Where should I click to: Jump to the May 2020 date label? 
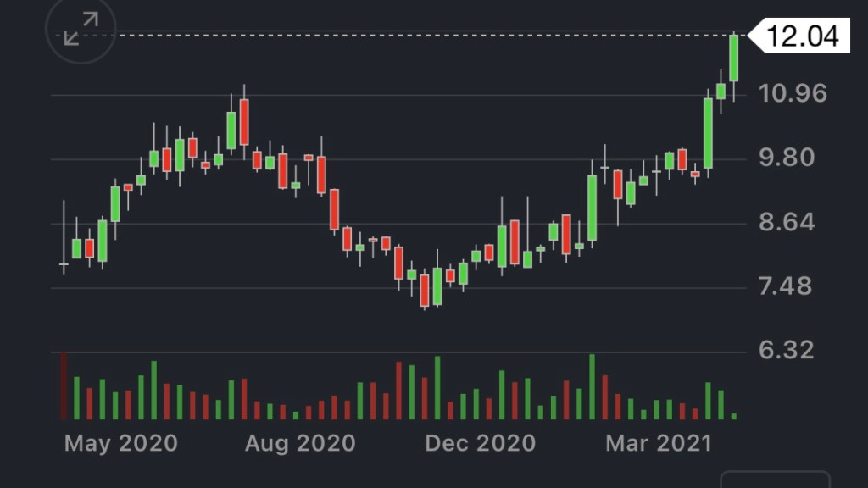tap(121, 442)
